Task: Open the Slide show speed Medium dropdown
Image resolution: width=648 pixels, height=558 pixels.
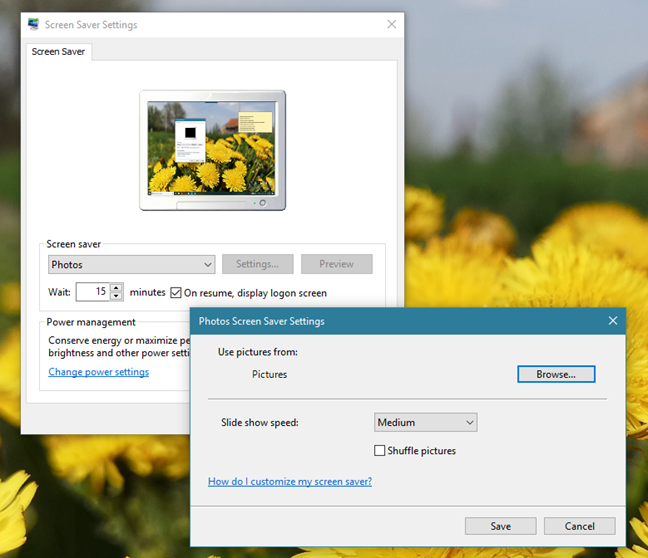Action: coord(425,422)
